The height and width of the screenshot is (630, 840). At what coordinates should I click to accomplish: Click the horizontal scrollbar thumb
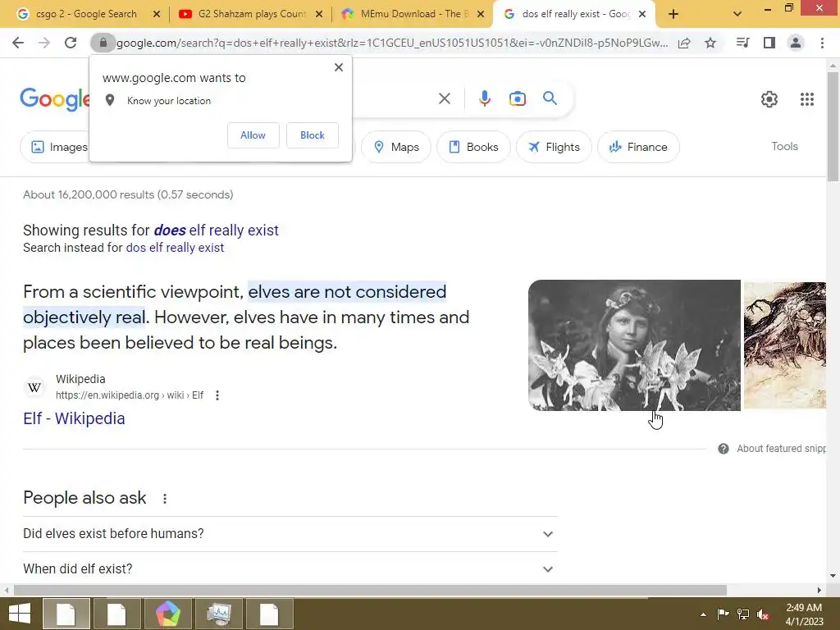(x=370, y=590)
